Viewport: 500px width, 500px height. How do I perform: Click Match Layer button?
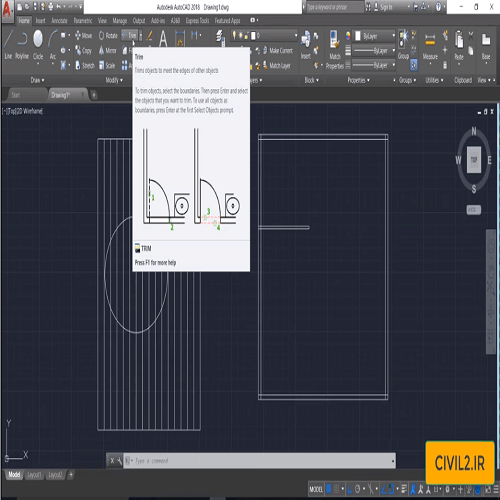pos(277,65)
